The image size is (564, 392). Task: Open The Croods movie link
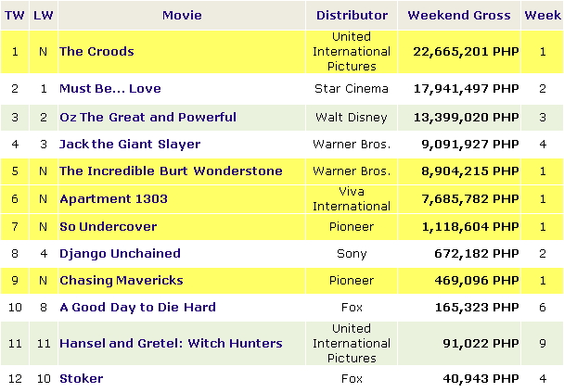(x=96, y=51)
